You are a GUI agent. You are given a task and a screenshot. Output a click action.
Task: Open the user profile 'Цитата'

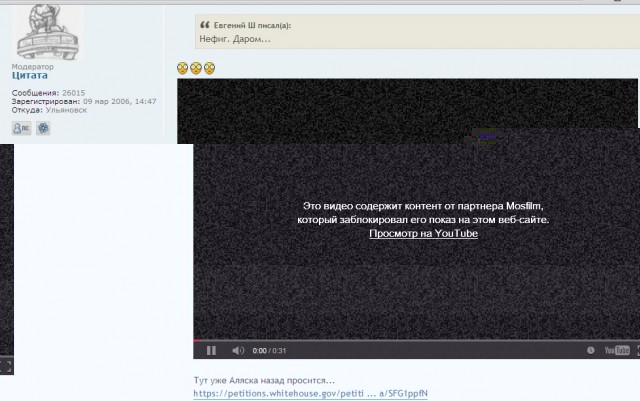(x=30, y=75)
